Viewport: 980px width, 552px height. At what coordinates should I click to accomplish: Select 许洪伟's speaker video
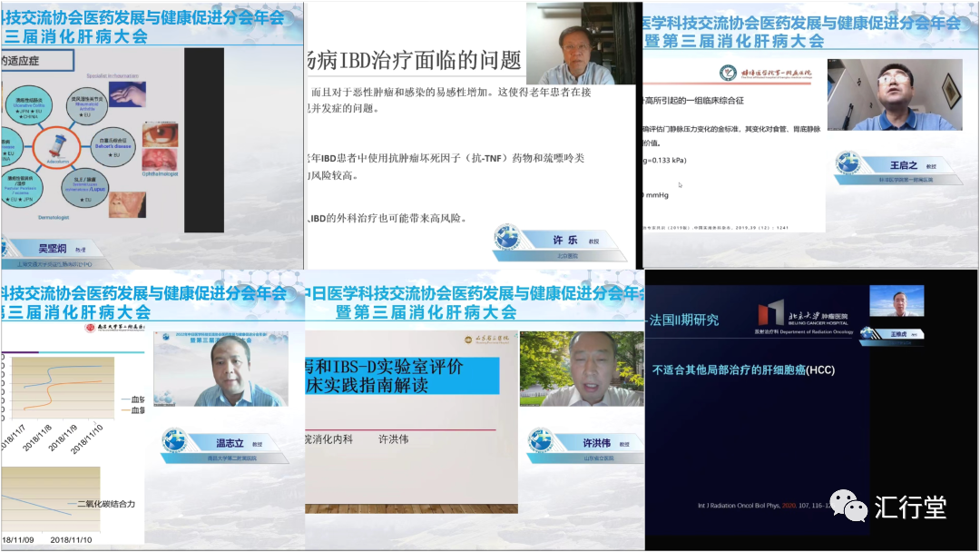(582, 369)
